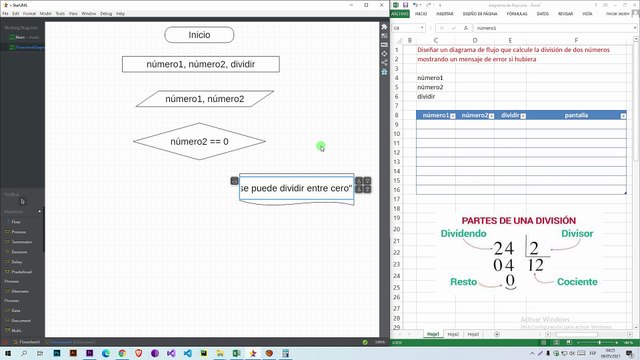This screenshot has height=360, width=640.
Task: Open the Model menu in StarUML
Action: (46, 13)
